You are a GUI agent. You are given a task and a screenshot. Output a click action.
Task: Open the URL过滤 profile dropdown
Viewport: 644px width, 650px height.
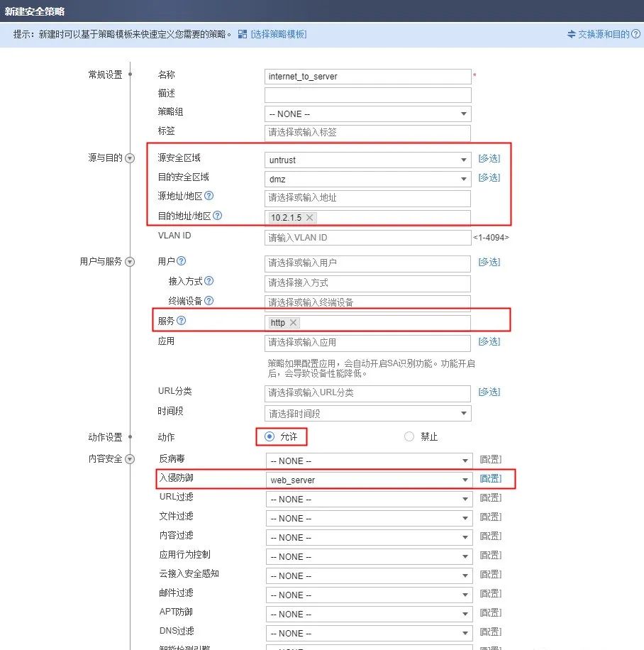tap(370, 499)
